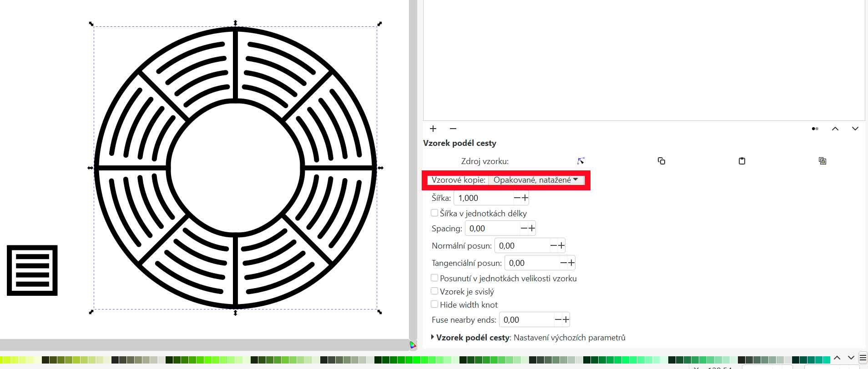Viewport: 868px width, 369px height.
Task: Enable Hide width knot option
Action: coord(434,304)
